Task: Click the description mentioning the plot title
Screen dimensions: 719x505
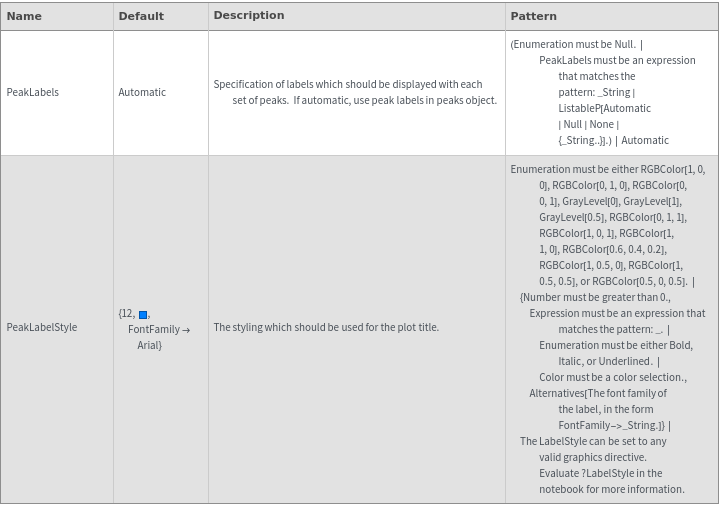Action: pyautogui.click(x=326, y=327)
